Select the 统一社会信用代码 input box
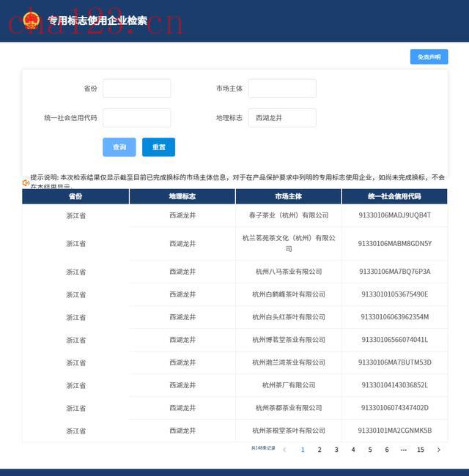 click(136, 118)
